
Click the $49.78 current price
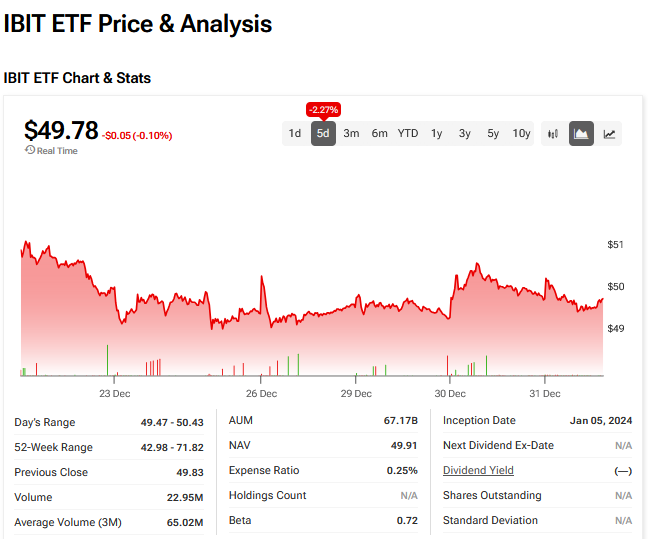click(x=61, y=131)
